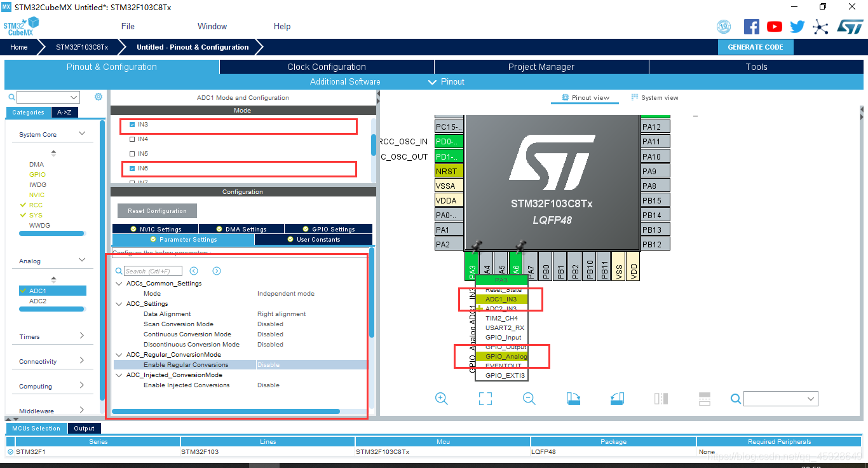Collapse ADC_Regular_ConversionMode group

point(119,355)
